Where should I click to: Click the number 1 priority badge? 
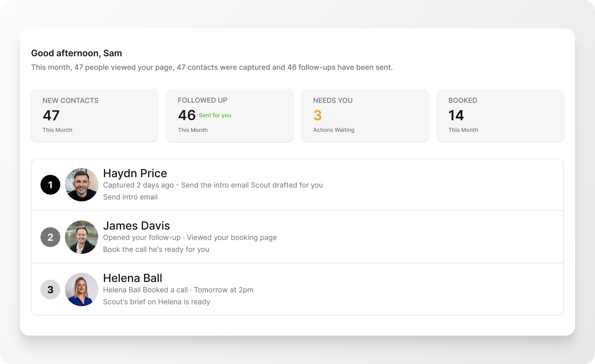click(x=50, y=185)
